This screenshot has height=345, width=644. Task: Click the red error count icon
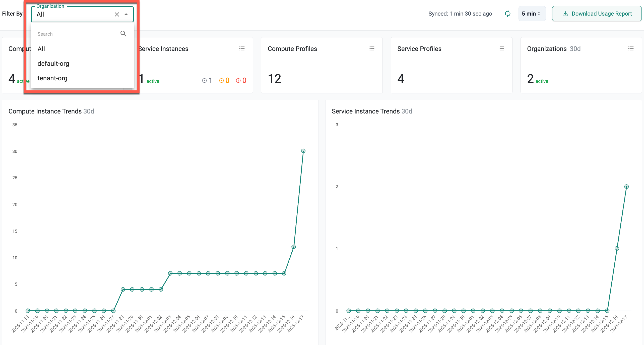238,80
